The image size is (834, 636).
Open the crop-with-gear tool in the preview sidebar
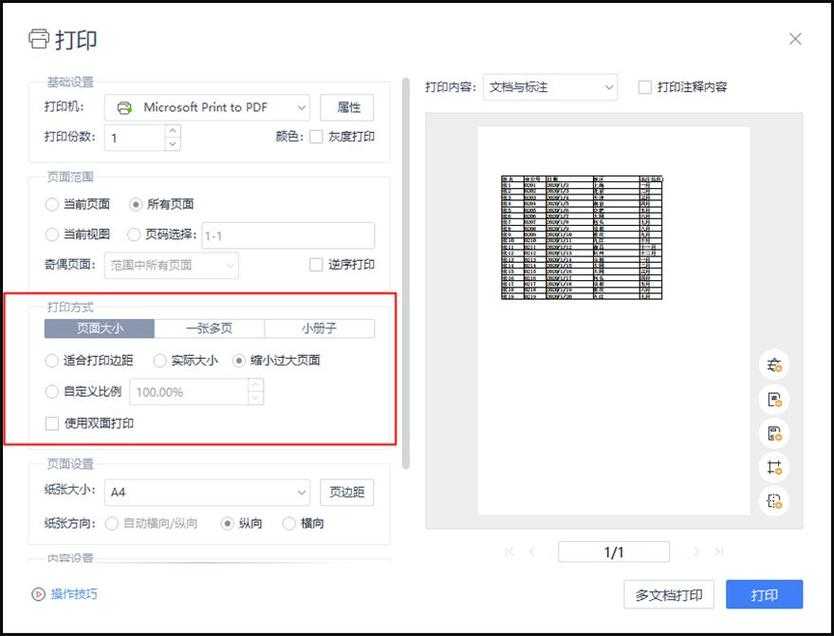pos(775,466)
